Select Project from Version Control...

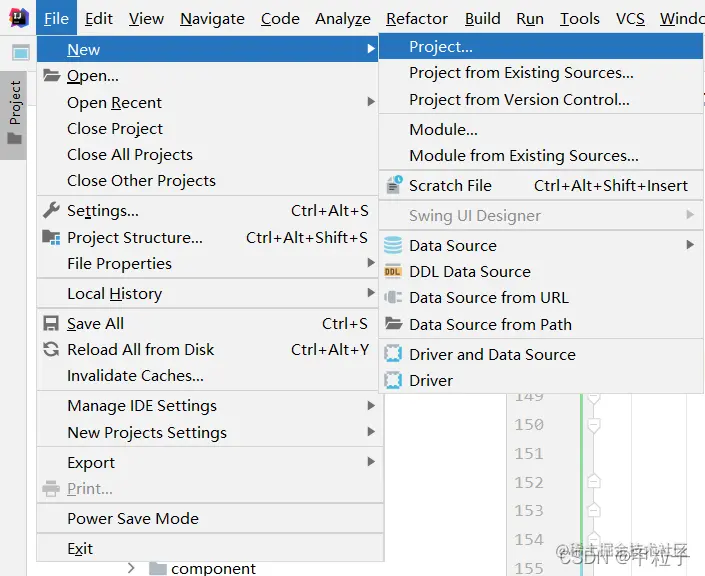click(x=541, y=99)
